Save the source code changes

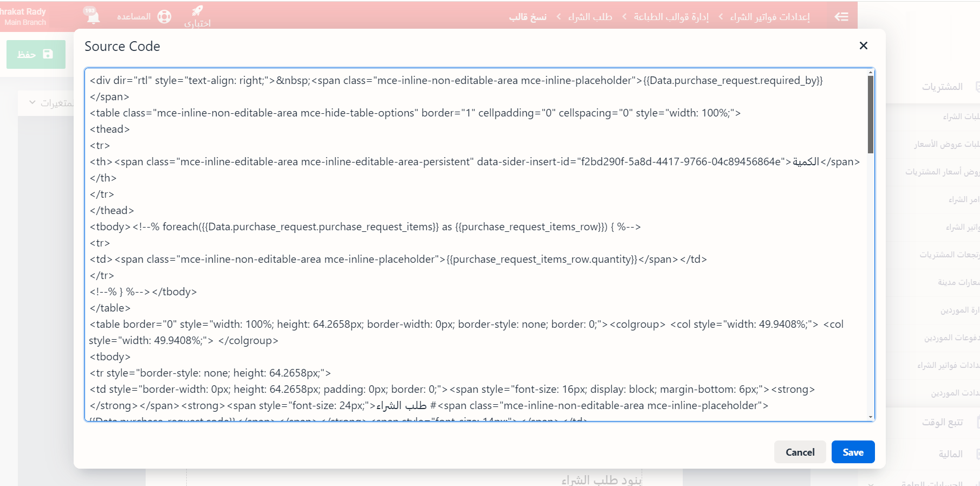(852, 452)
